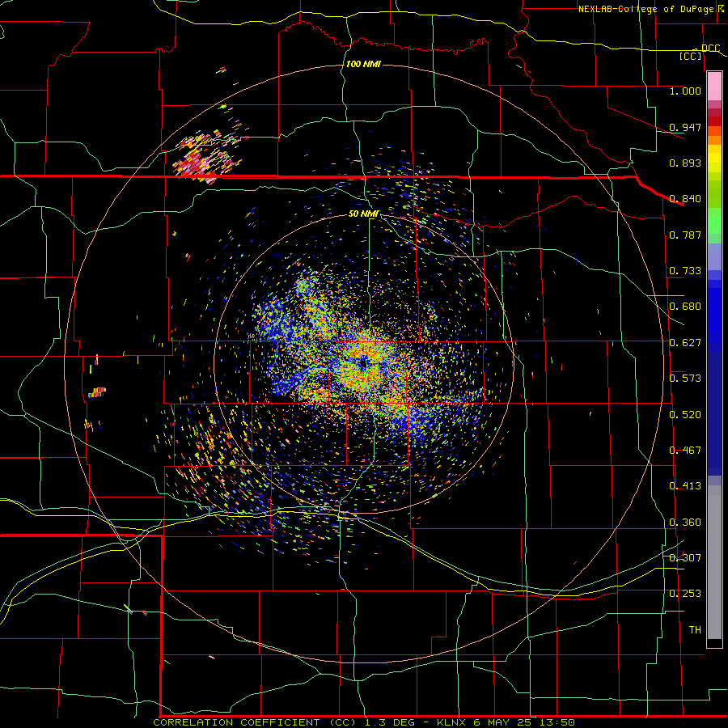Select the 0.413 scale value

click(x=685, y=485)
